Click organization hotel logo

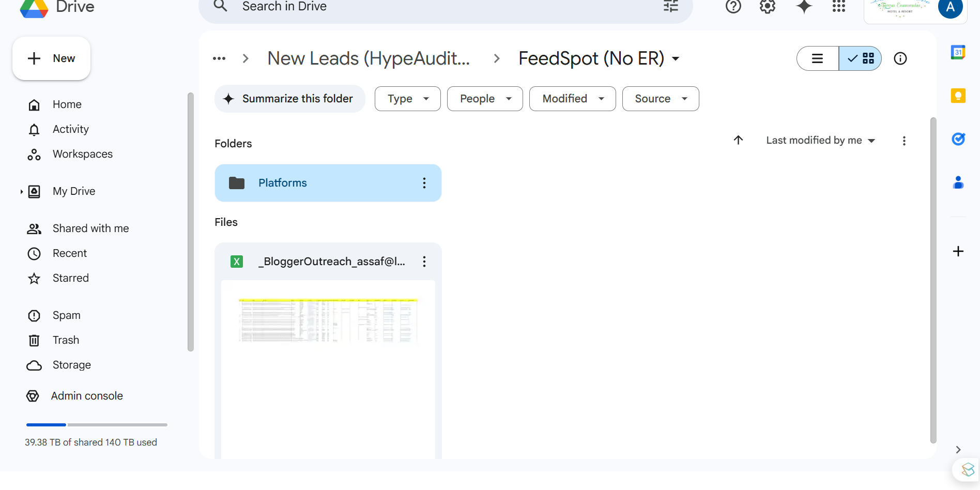(899, 9)
